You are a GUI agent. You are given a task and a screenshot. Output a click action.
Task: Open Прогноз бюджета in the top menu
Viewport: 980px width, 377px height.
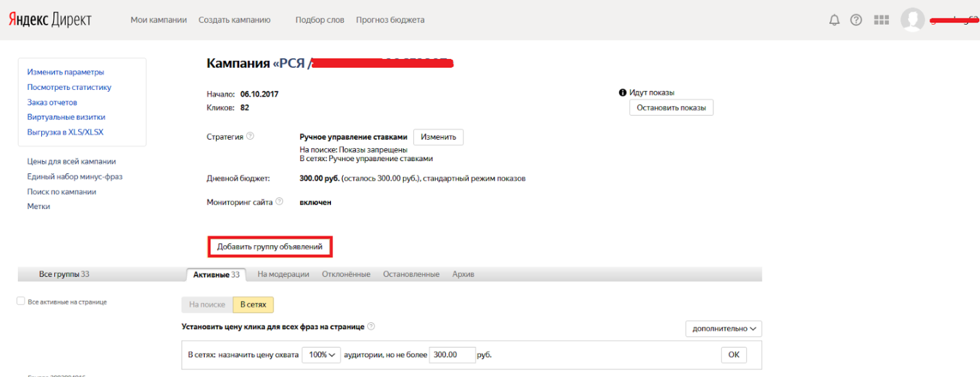click(390, 20)
